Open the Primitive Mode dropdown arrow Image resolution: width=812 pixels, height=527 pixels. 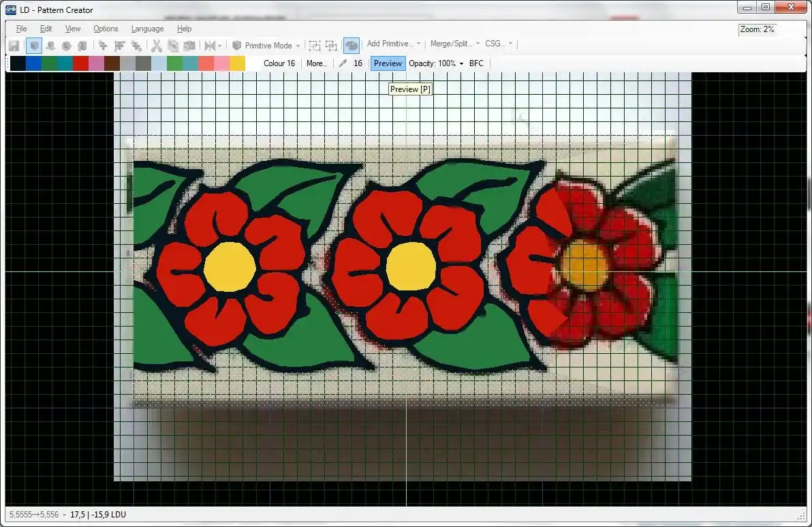298,46
